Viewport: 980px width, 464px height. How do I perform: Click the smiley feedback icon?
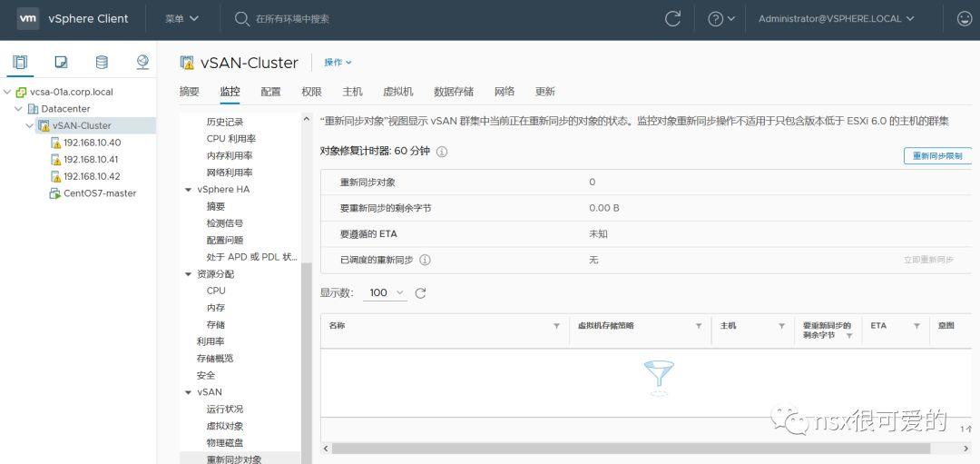point(965,19)
